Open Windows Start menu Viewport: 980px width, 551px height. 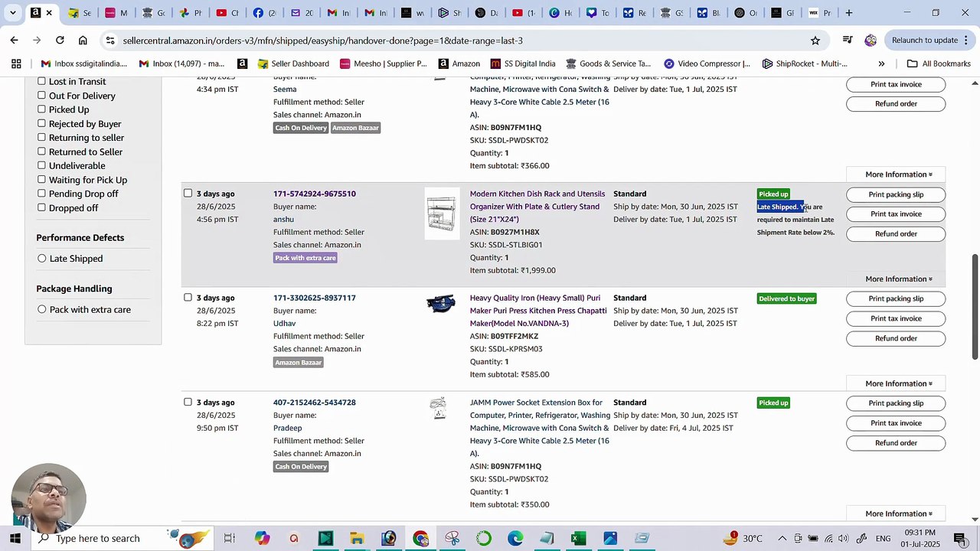(x=15, y=538)
